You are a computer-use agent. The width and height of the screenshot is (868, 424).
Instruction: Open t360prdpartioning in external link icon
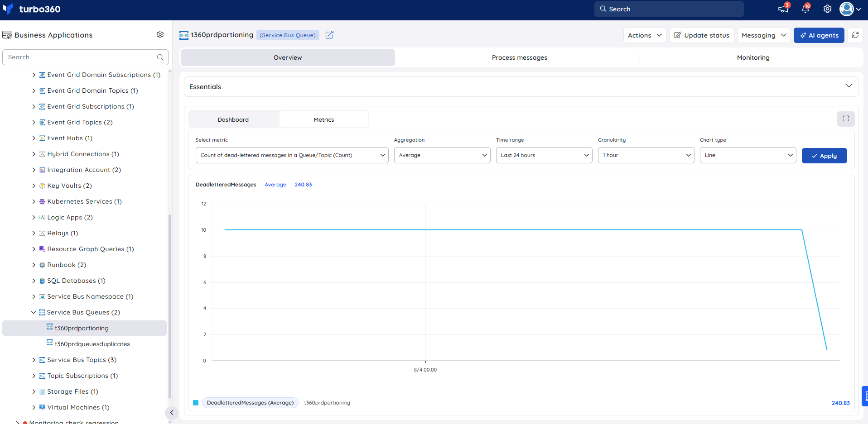[329, 35]
